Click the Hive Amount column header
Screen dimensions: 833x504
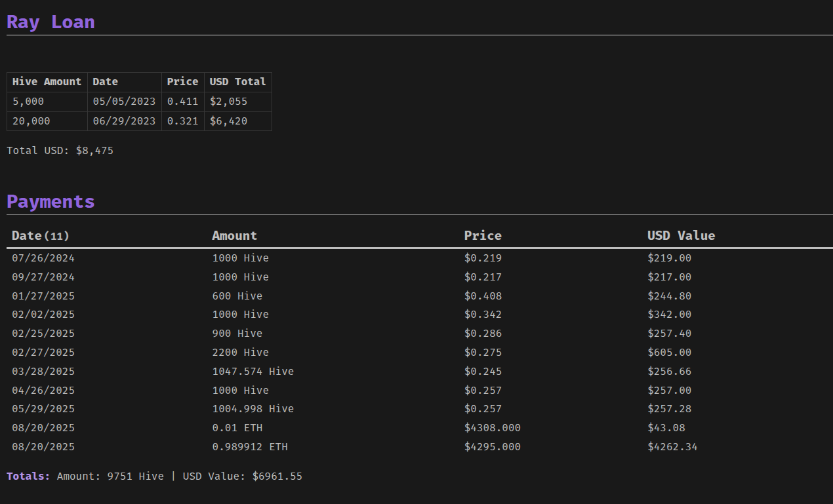tap(47, 82)
